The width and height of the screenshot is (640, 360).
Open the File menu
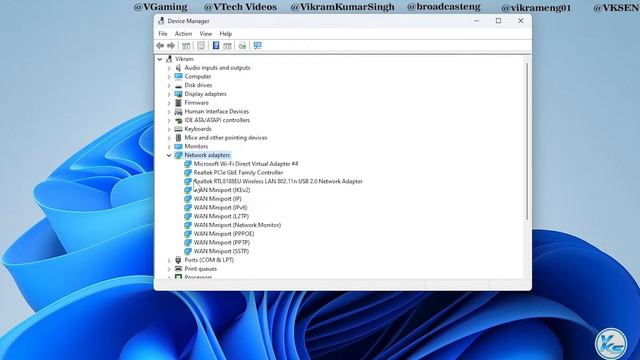coord(163,34)
